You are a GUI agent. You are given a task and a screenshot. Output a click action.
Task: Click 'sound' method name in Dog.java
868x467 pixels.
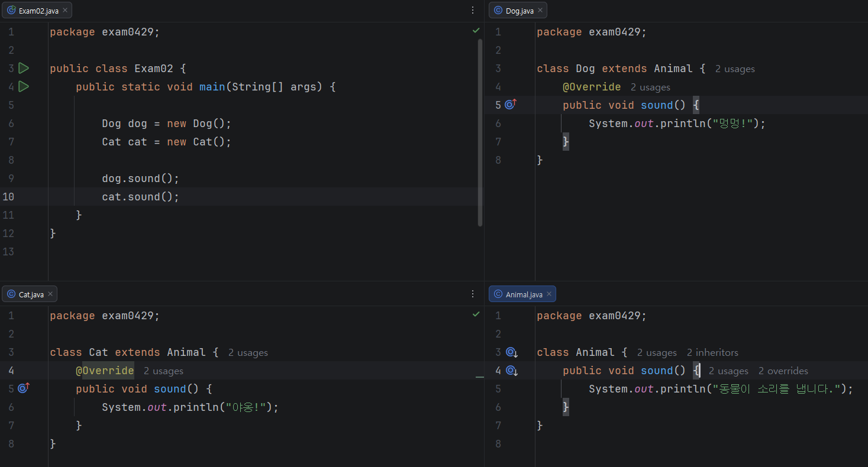(657, 105)
